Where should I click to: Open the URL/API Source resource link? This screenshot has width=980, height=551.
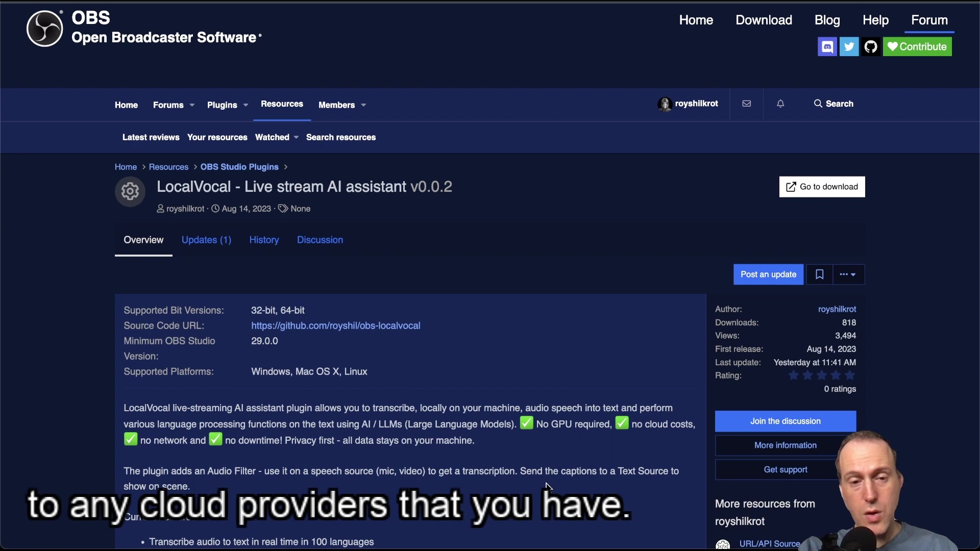[x=769, y=544]
